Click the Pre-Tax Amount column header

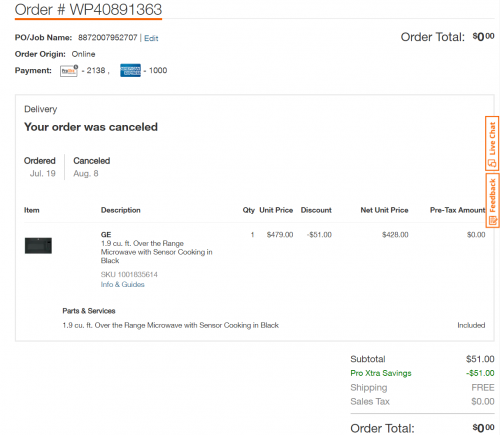[457, 210]
